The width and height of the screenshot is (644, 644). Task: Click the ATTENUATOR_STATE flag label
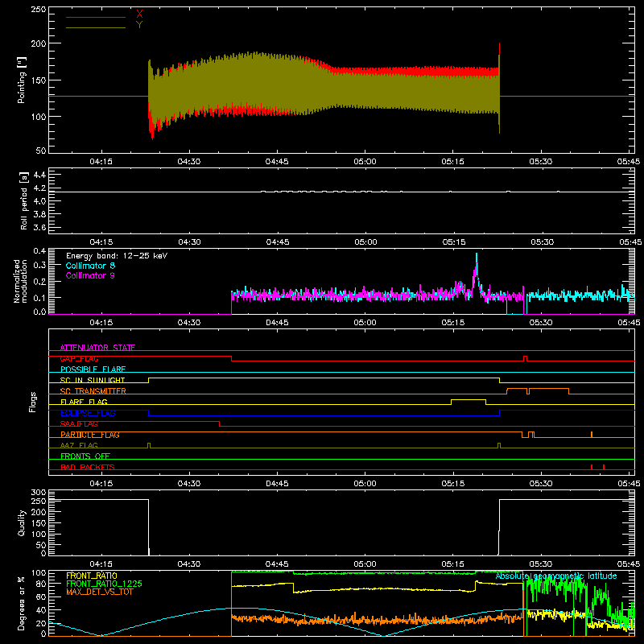click(x=97, y=348)
